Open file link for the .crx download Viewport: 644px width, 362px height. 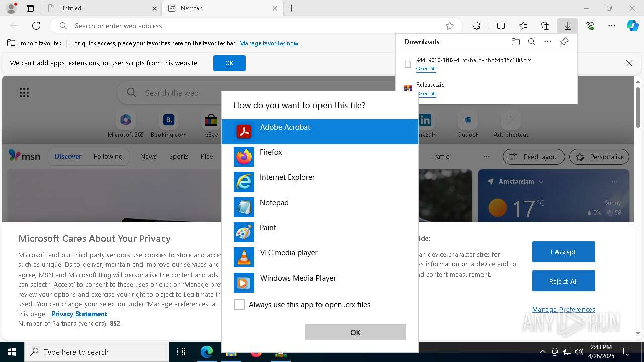[426, 69]
